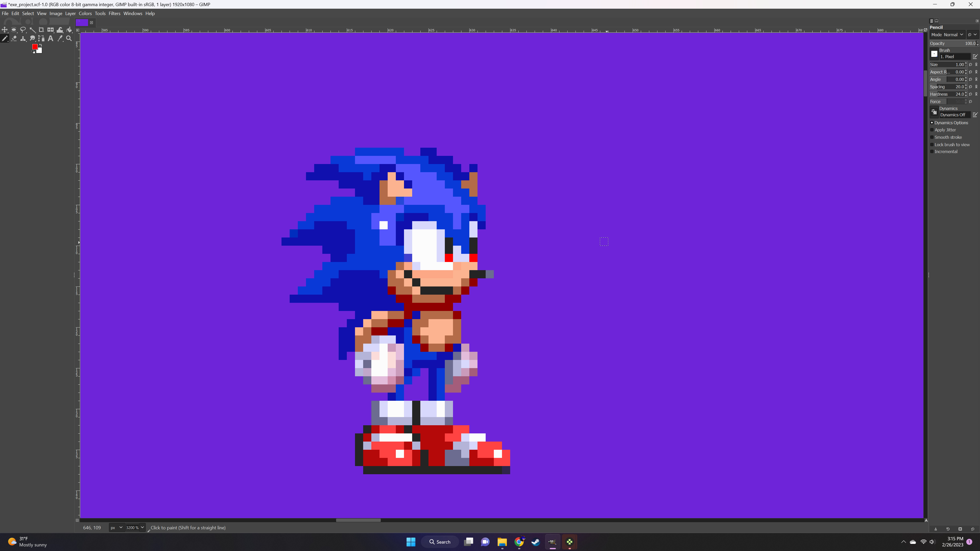Select the Text tool
The height and width of the screenshot is (551, 980).
point(51,38)
